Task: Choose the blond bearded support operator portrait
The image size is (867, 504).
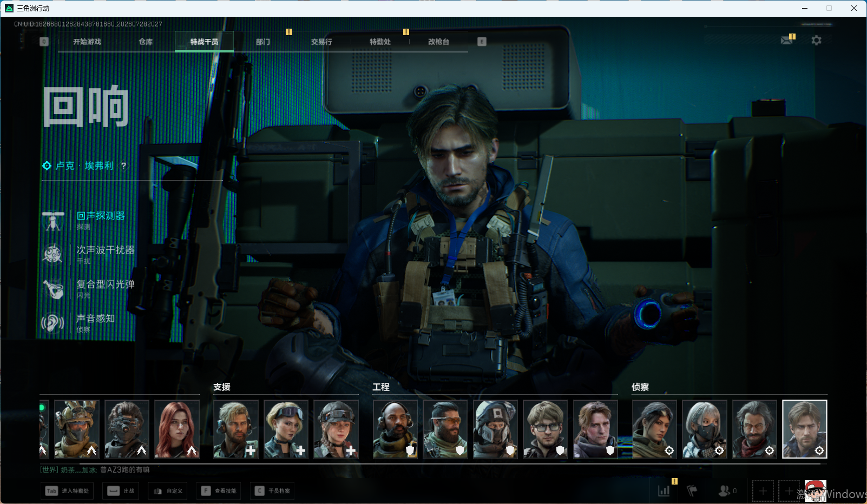Action: point(236,429)
